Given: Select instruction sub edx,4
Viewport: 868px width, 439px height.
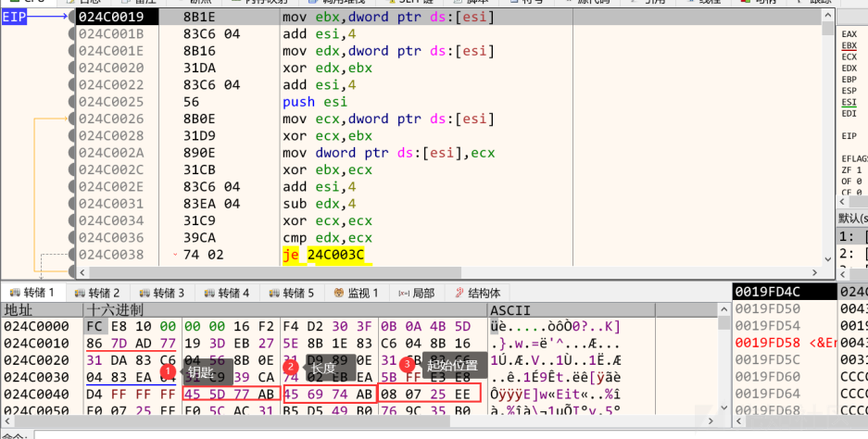Looking at the screenshot, I should pyautogui.click(x=319, y=204).
